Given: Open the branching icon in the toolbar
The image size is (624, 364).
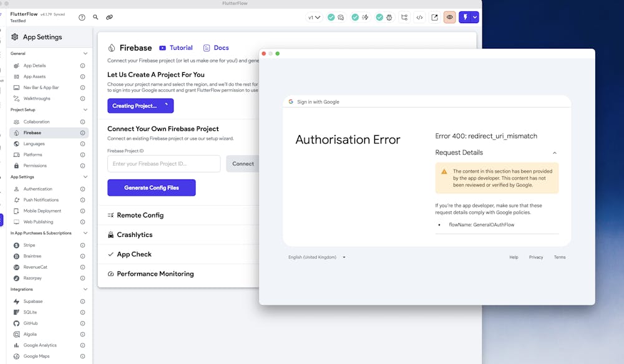Looking at the screenshot, I should pyautogui.click(x=404, y=17).
